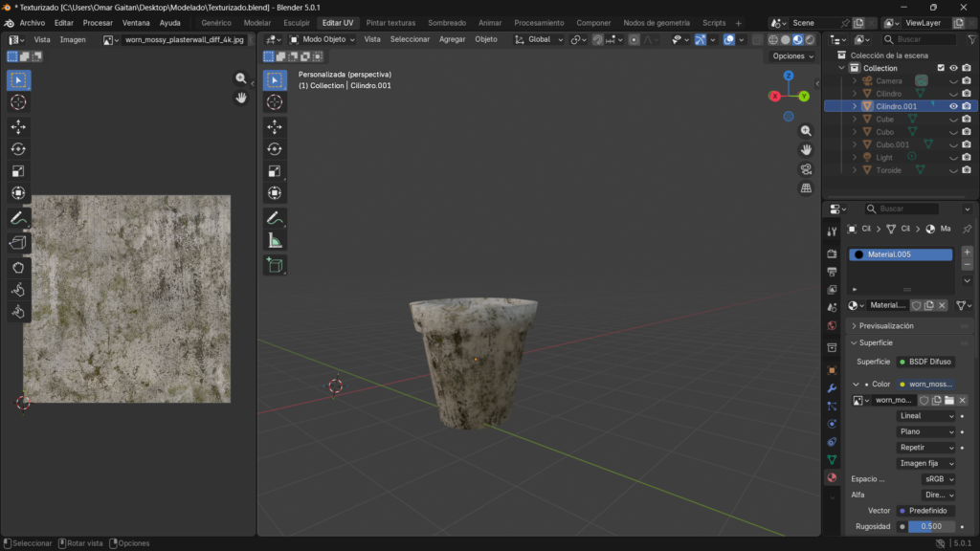The height and width of the screenshot is (551, 980).
Task: Click the Opciones button in viewport
Action: click(792, 56)
